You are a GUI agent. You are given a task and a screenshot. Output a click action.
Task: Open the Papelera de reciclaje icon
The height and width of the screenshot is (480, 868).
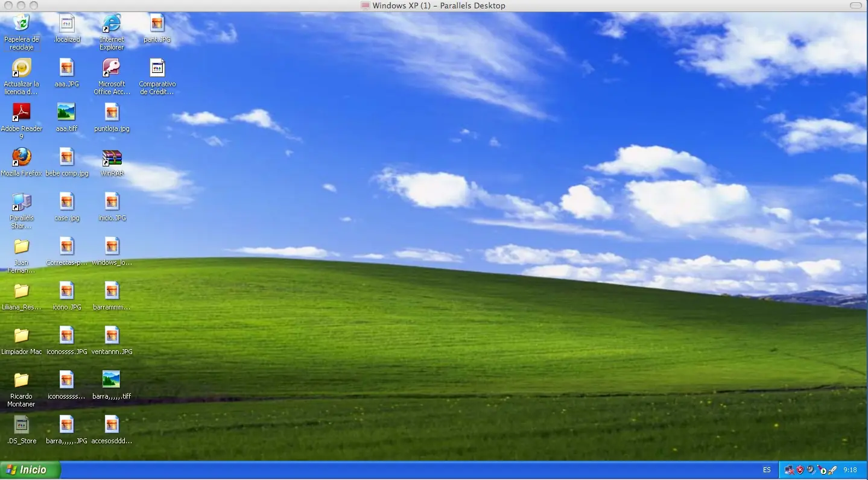(x=22, y=24)
